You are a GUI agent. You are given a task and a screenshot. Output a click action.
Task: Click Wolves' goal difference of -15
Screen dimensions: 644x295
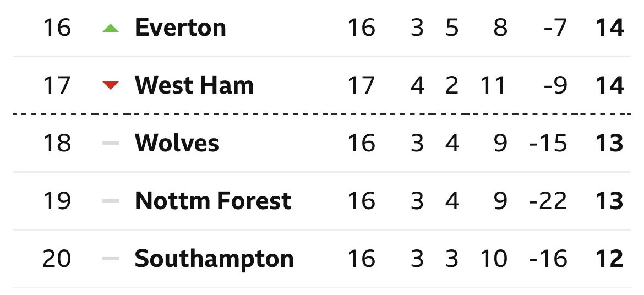tap(548, 143)
